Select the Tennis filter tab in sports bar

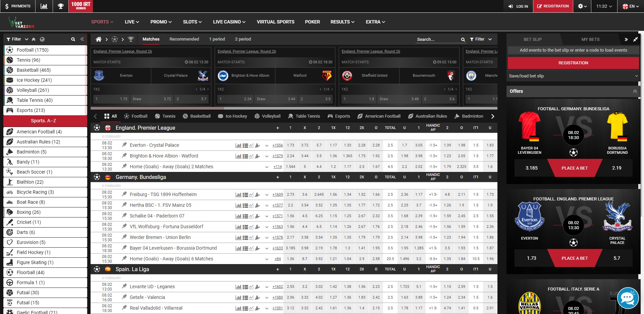tap(165, 116)
